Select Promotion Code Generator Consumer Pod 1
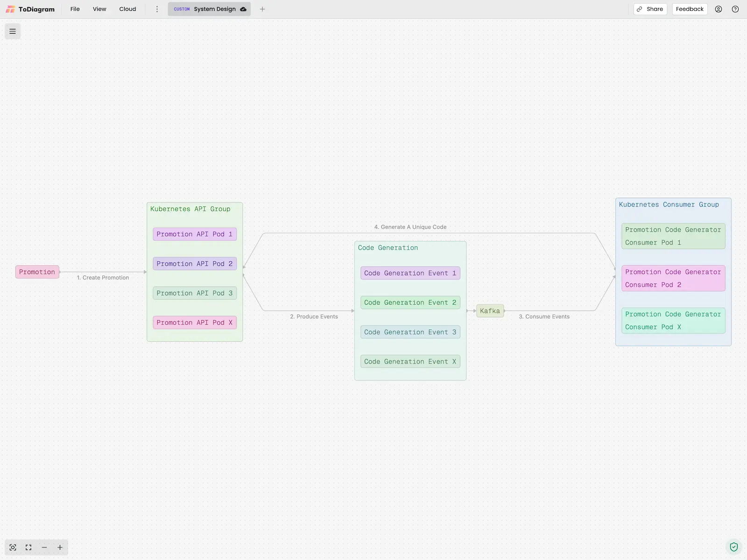 tap(673, 236)
